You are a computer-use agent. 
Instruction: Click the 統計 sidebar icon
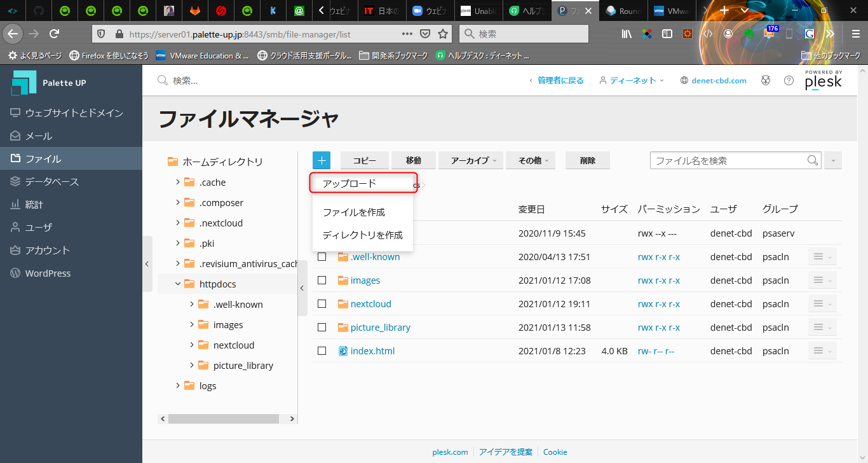15,204
